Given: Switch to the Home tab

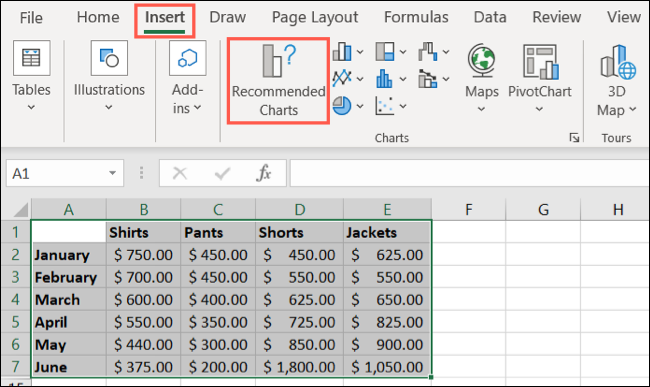Looking at the screenshot, I should click(x=98, y=17).
